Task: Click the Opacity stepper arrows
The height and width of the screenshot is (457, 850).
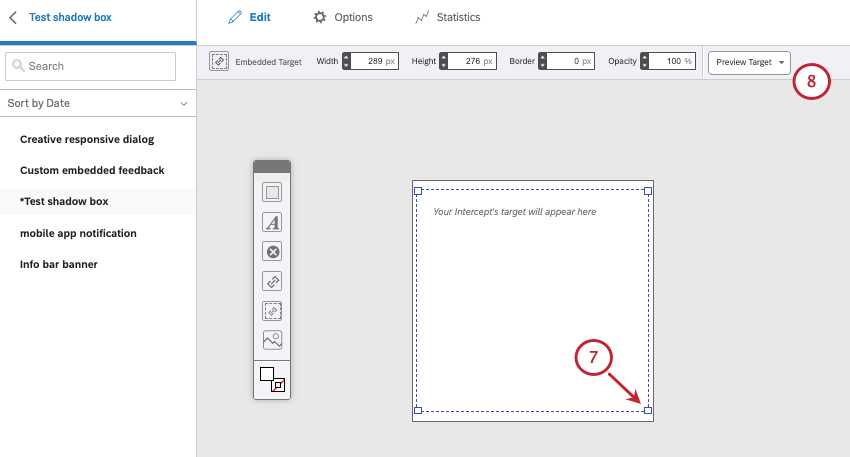Action: (646, 61)
